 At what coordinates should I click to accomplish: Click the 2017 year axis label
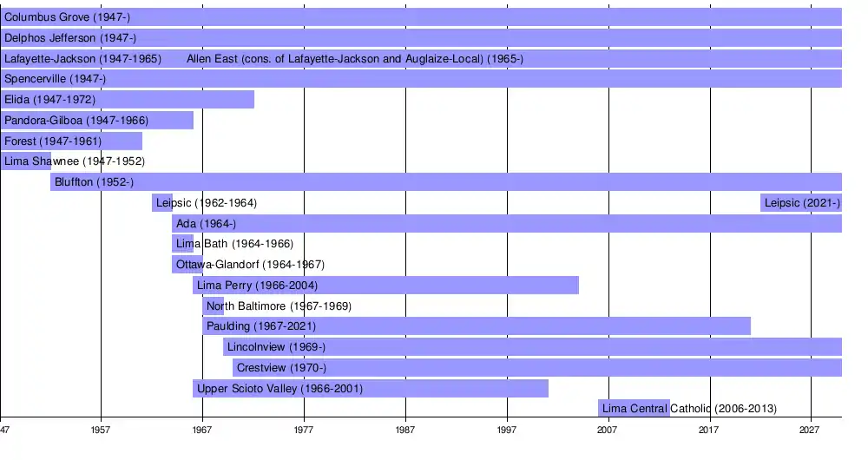(709, 430)
